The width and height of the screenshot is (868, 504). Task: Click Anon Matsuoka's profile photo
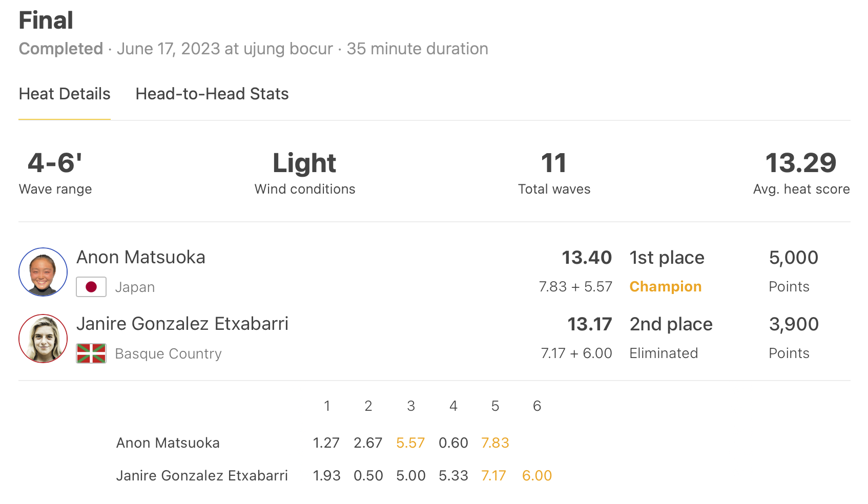tap(43, 272)
